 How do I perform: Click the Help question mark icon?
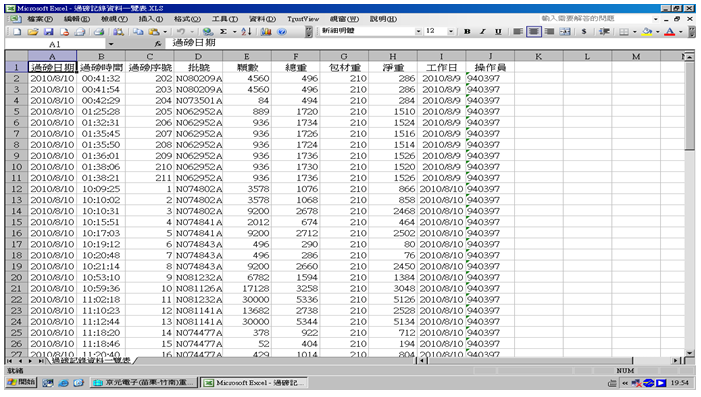(x=282, y=32)
